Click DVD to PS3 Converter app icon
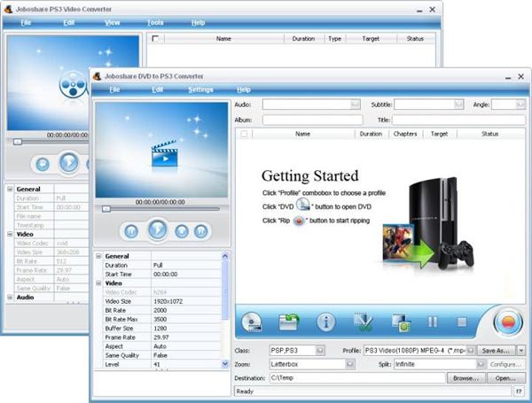Viewport: 532px width, 403px height. (x=97, y=76)
